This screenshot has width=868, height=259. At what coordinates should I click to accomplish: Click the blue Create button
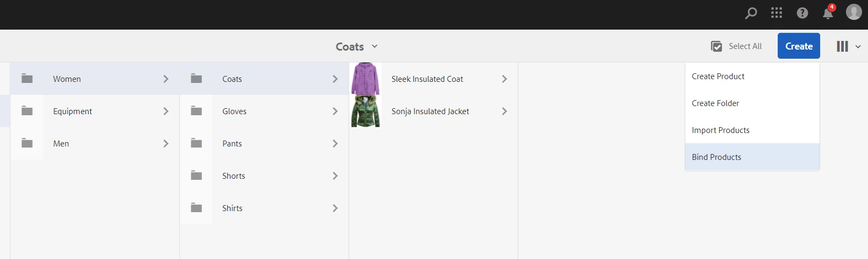(x=799, y=46)
